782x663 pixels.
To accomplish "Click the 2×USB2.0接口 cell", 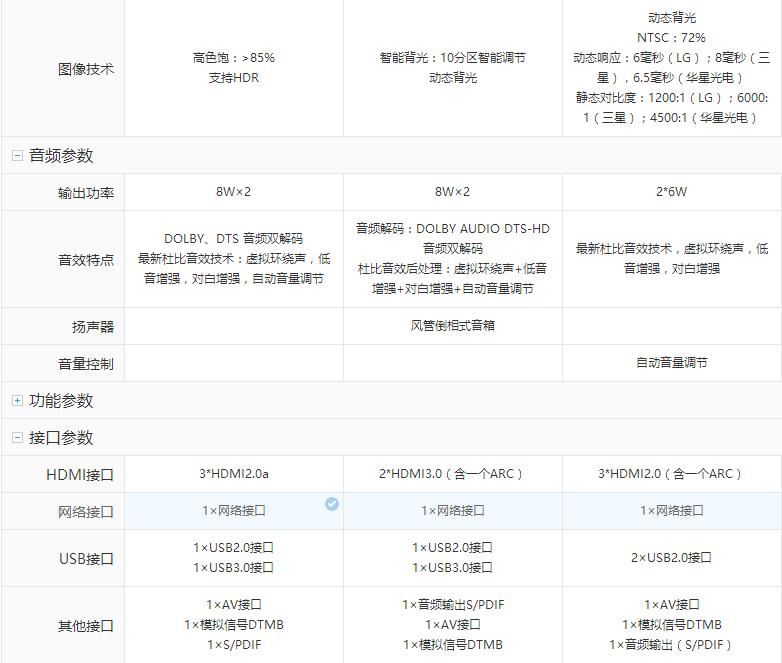I will click(x=671, y=557).
